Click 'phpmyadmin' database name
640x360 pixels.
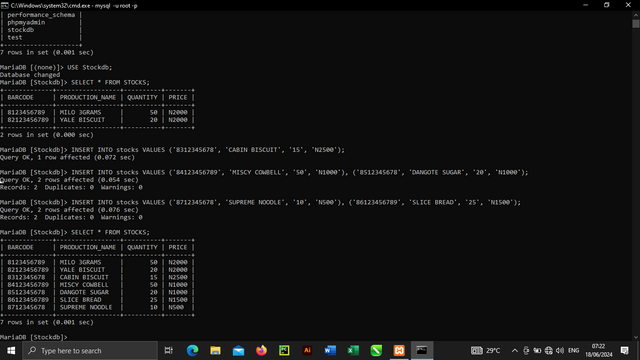pos(26,22)
